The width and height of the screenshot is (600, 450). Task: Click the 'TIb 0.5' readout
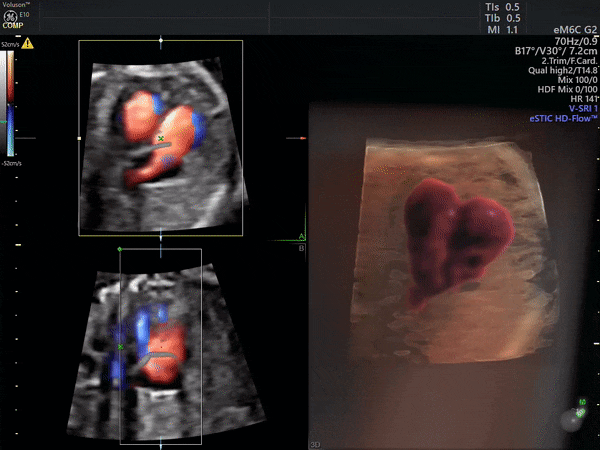[x=502, y=18]
